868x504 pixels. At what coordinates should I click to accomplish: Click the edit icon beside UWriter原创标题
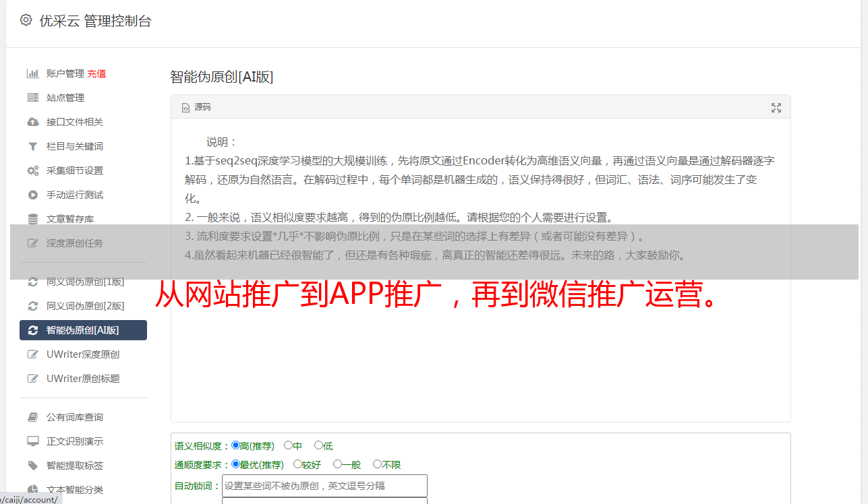(x=32, y=379)
